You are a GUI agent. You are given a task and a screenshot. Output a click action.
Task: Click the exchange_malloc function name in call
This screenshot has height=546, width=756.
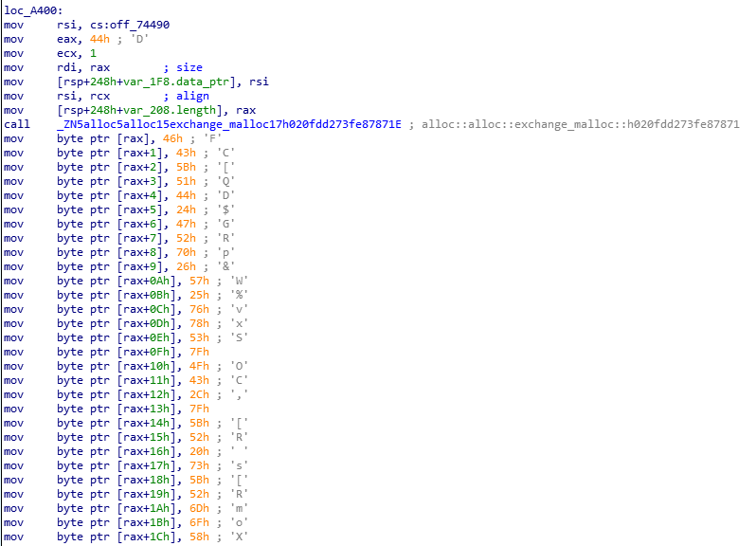point(228,124)
